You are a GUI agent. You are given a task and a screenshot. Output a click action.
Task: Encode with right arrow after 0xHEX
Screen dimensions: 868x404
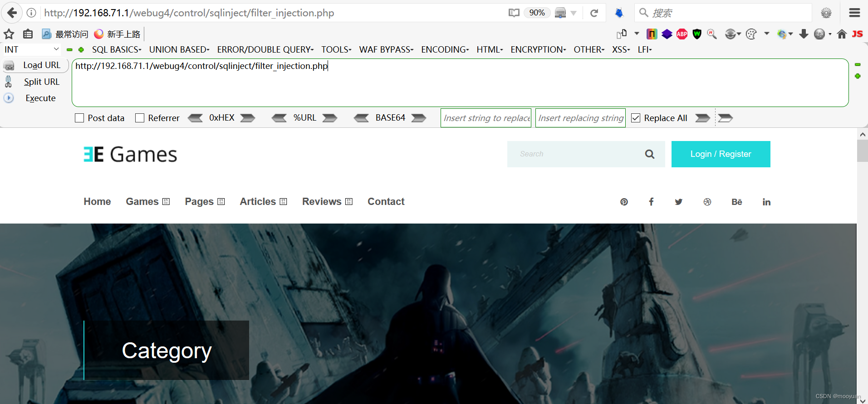pos(248,118)
